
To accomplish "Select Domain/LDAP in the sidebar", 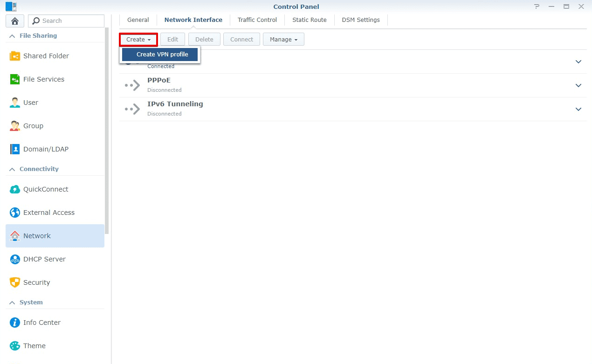I will 45,149.
